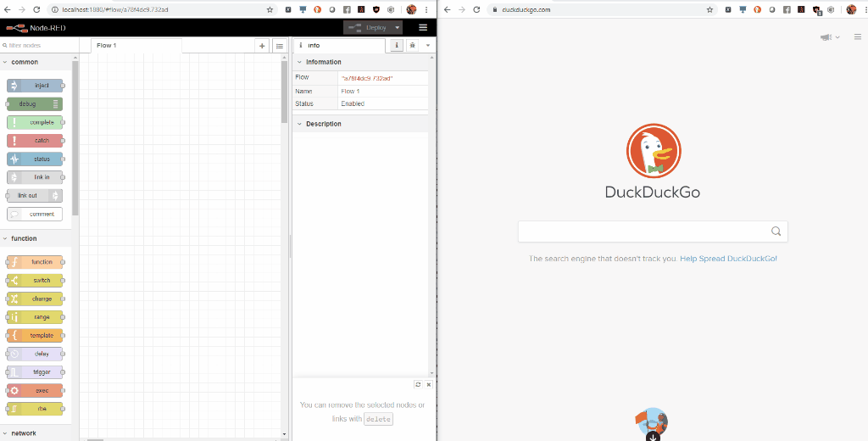868x441 pixels.
Task: Pick the complete node from palette
Action: (x=35, y=122)
